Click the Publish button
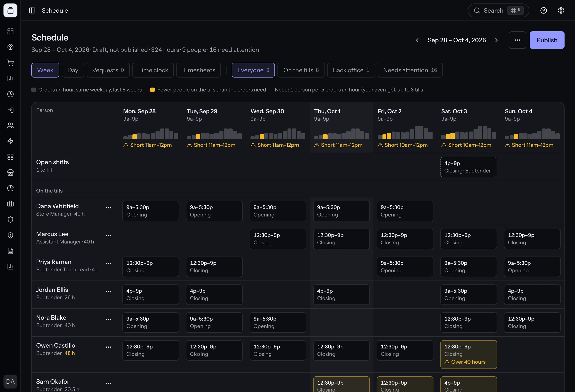575x392 pixels. click(547, 40)
